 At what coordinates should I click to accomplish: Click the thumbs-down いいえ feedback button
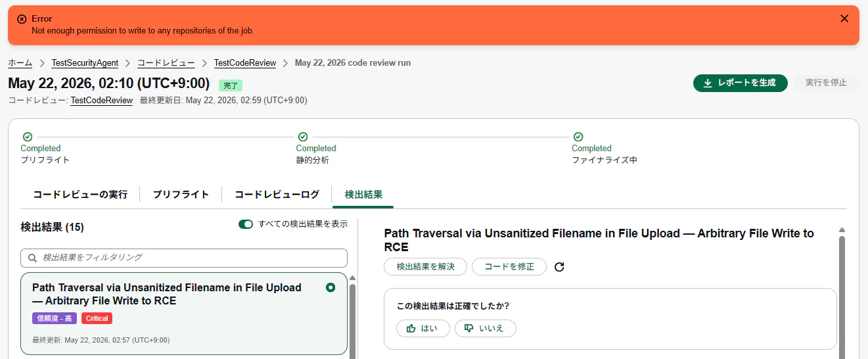(486, 328)
